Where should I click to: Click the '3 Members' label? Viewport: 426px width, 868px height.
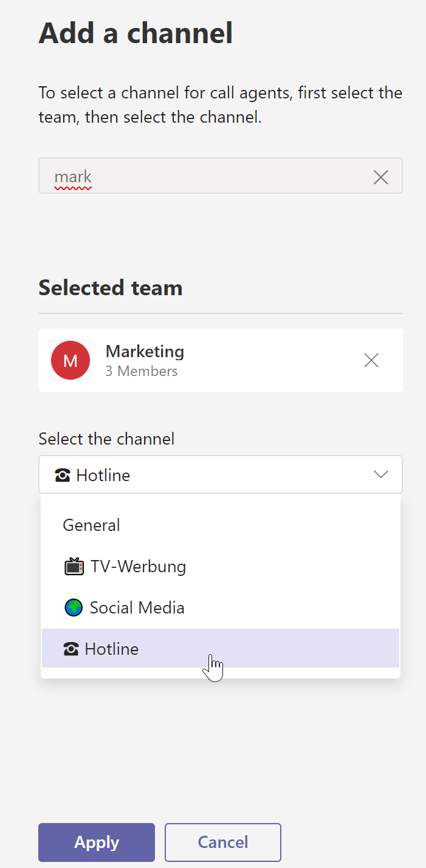coord(142,371)
